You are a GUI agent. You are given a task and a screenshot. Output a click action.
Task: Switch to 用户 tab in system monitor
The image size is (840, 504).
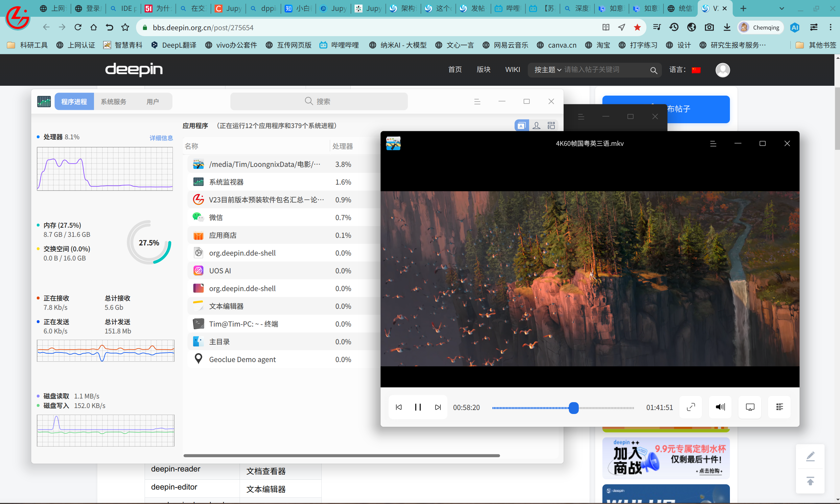[153, 102]
